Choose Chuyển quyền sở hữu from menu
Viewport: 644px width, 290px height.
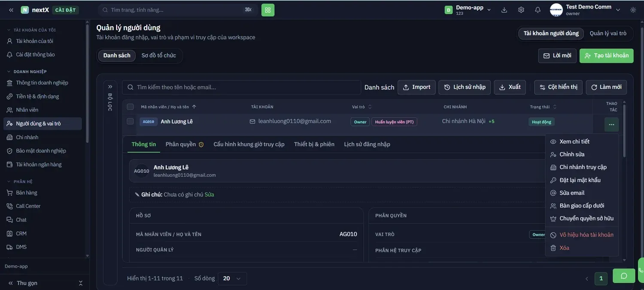point(582,219)
